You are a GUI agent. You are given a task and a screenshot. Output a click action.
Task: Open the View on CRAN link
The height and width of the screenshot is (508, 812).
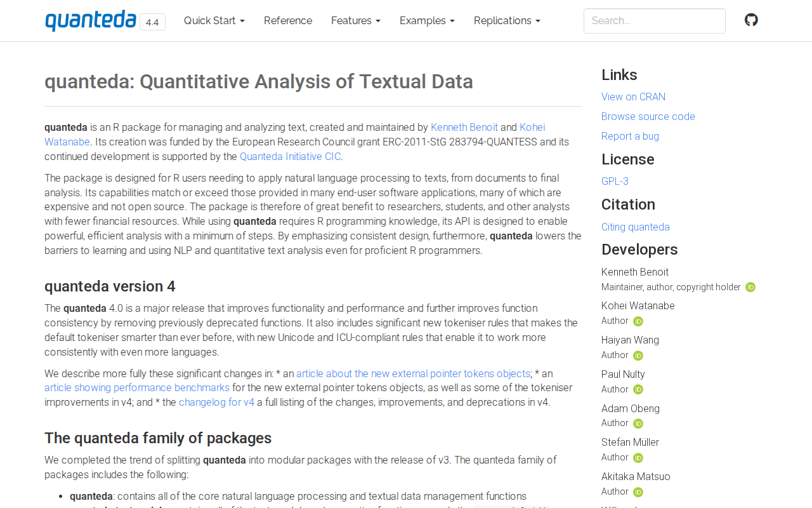(x=633, y=97)
